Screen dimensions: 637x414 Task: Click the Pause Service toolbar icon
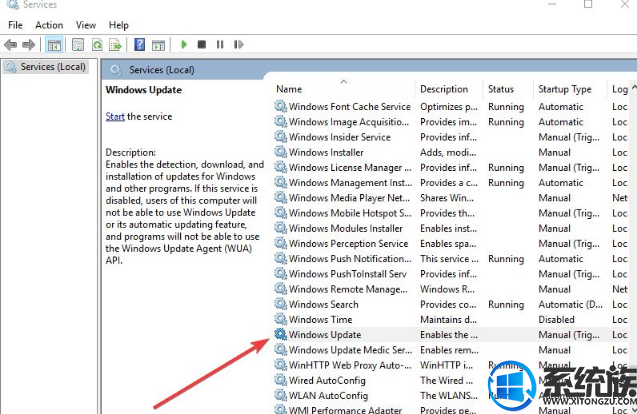click(x=220, y=44)
